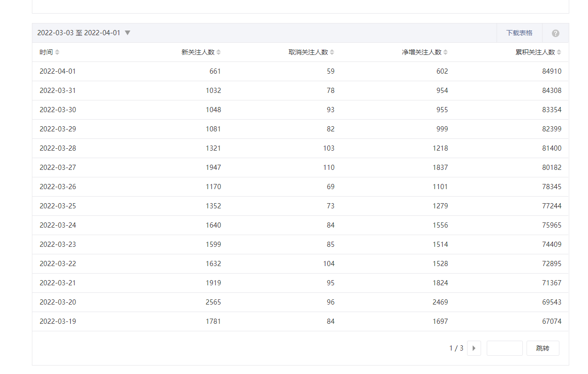Sort by 净增关注人数 using its arrow icon

point(445,53)
